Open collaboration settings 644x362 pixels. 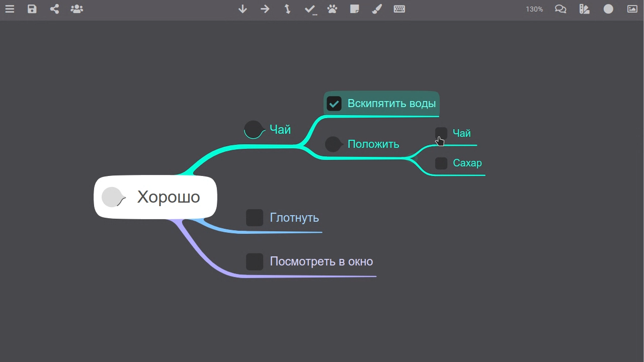point(77,9)
